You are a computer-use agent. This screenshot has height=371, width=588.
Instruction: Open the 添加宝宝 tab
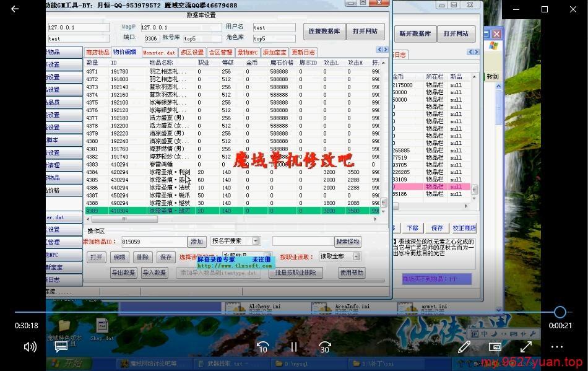pyautogui.click(x=274, y=53)
